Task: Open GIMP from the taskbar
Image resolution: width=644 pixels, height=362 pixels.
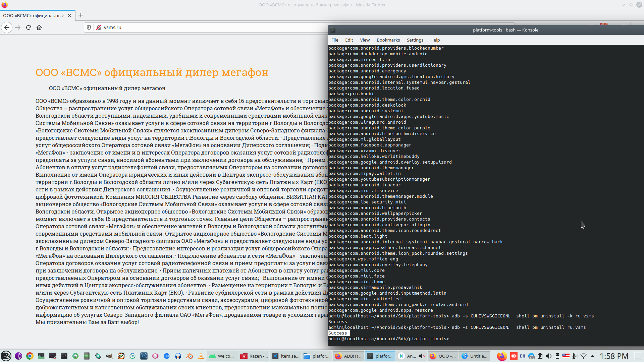Action: click(x=110, y=356)
